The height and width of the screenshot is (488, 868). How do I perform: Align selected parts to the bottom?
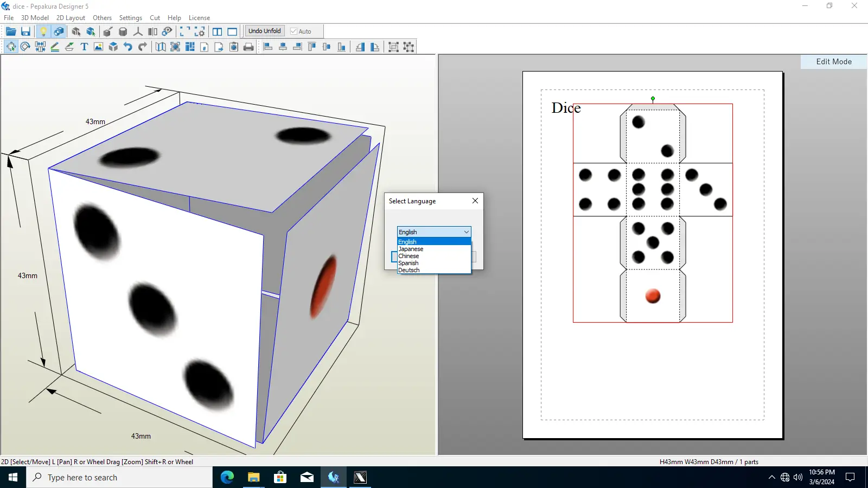point(341,47)
